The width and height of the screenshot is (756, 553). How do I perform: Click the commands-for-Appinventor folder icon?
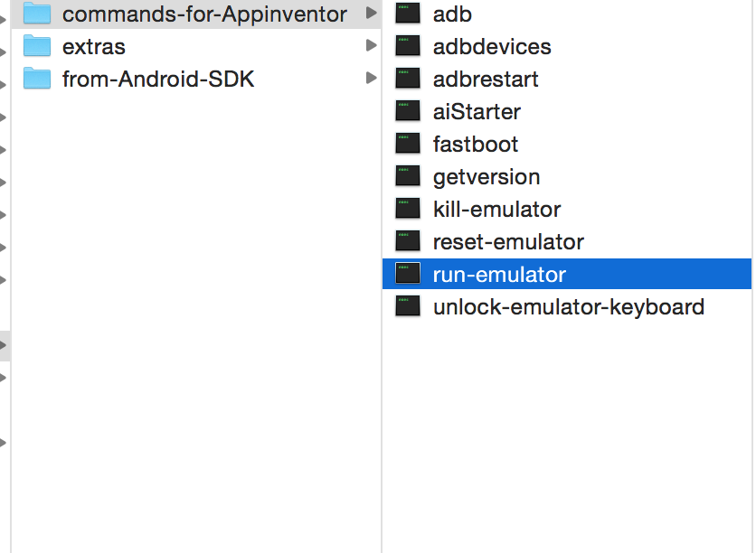click(x=37, y=13)
